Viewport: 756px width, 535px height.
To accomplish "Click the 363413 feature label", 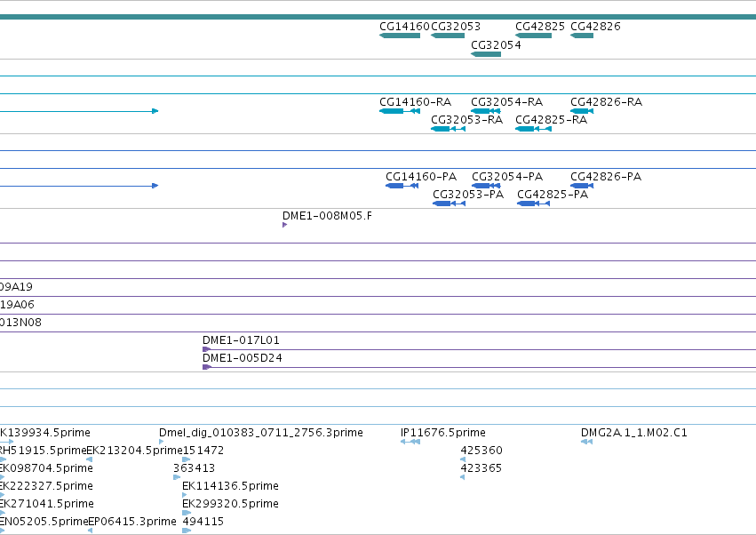I will 195,468.
